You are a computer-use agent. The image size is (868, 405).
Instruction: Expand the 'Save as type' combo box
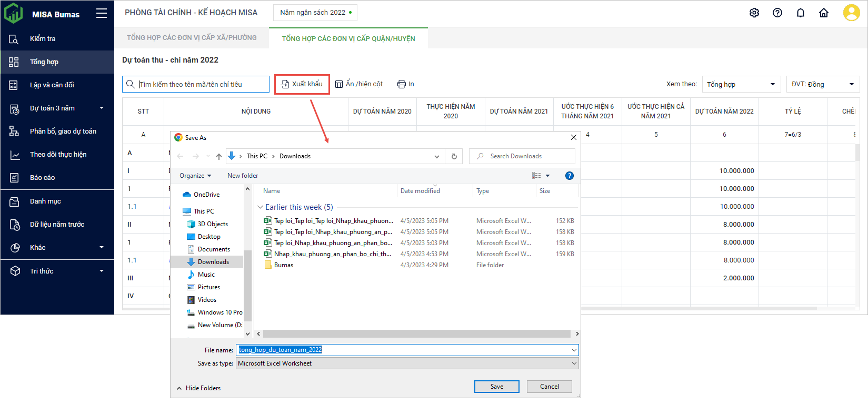(574, 363)
